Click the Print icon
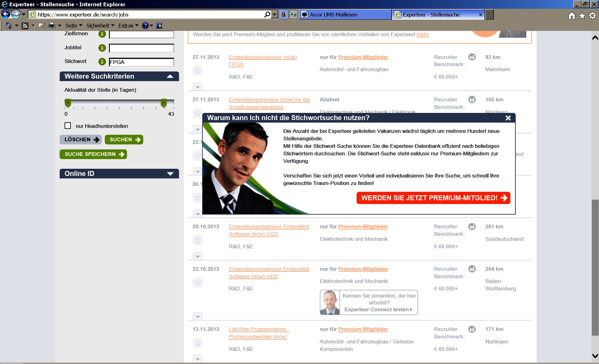 (51, 26)
